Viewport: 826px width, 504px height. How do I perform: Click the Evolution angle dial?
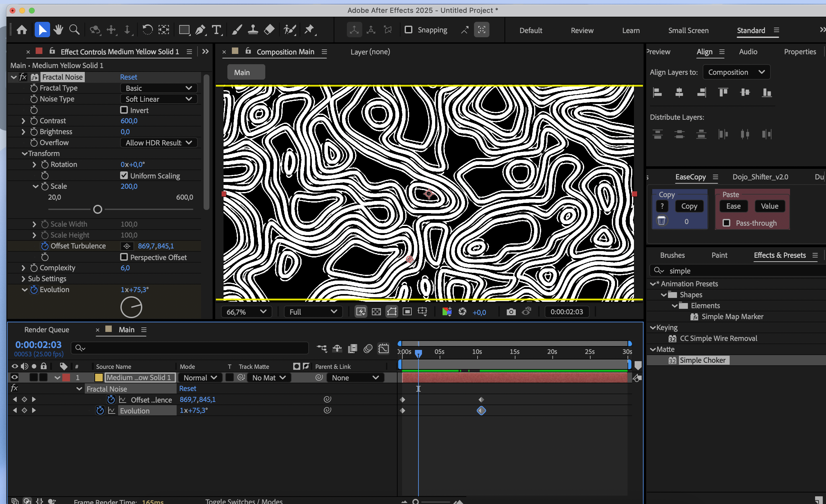[131, 307]
